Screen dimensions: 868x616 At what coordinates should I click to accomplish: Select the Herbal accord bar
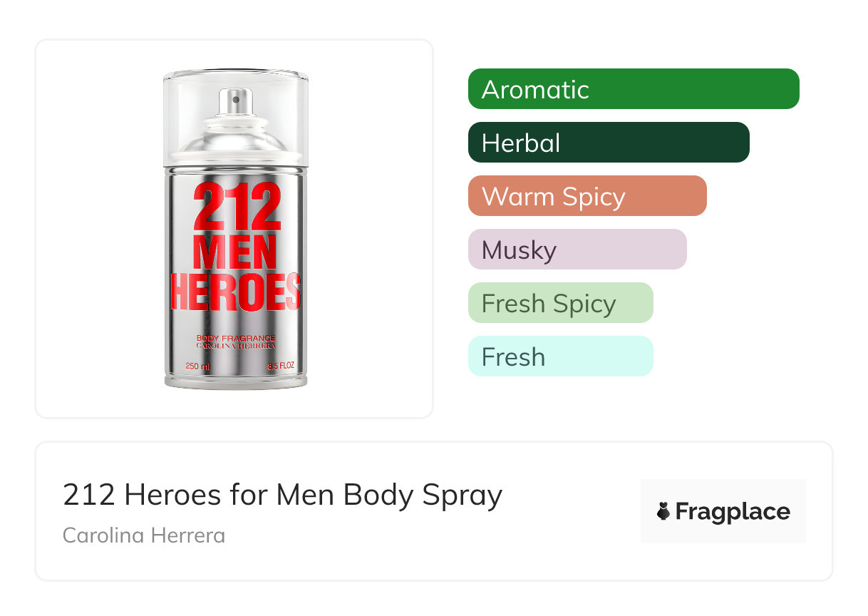tap(609, 143)
